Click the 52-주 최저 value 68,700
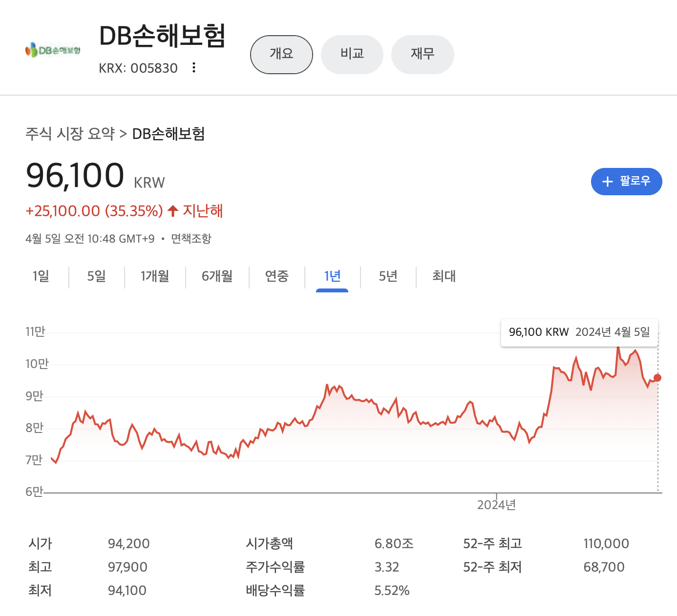Viewport: 677px width, 616px height. (604, 567)
